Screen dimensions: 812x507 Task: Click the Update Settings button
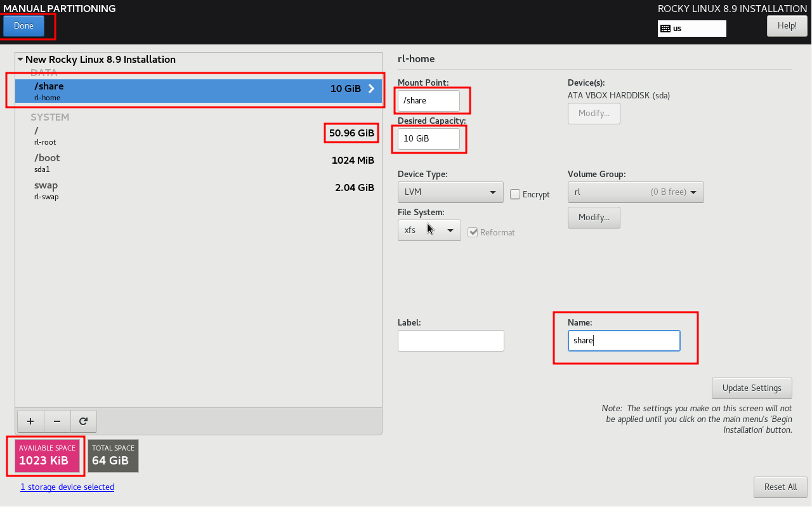pos(752,388)
